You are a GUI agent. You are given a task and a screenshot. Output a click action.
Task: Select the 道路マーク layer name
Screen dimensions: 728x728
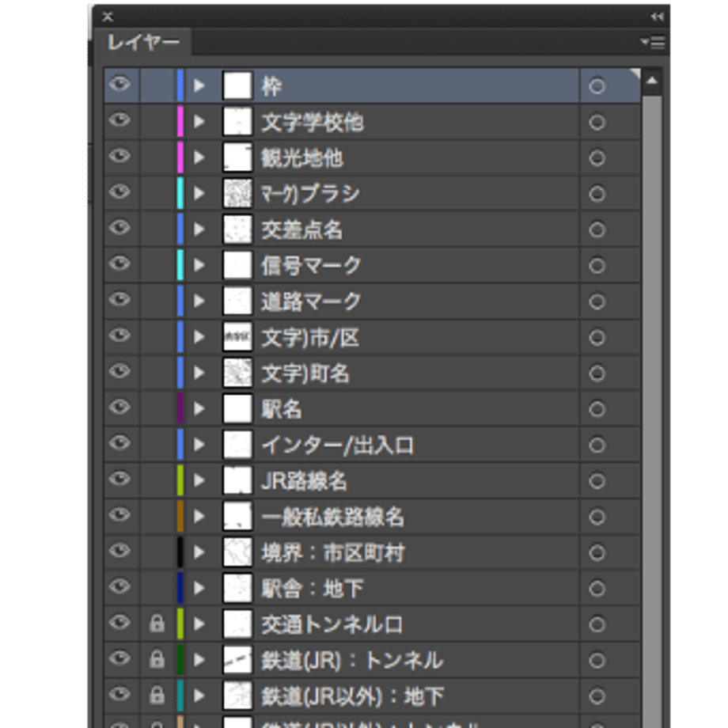(x=311, y=301)
